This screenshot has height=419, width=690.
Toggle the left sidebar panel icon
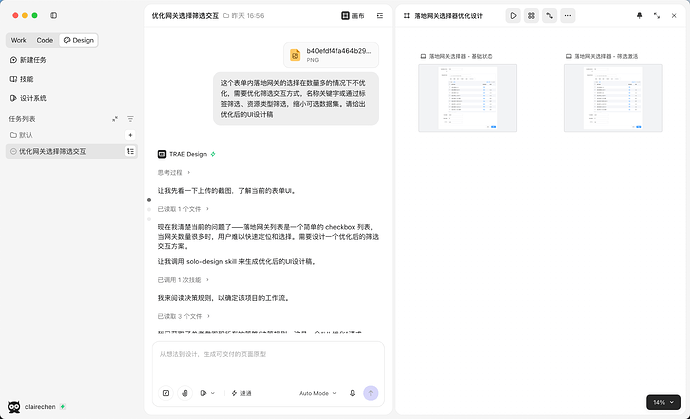[53, 15]
